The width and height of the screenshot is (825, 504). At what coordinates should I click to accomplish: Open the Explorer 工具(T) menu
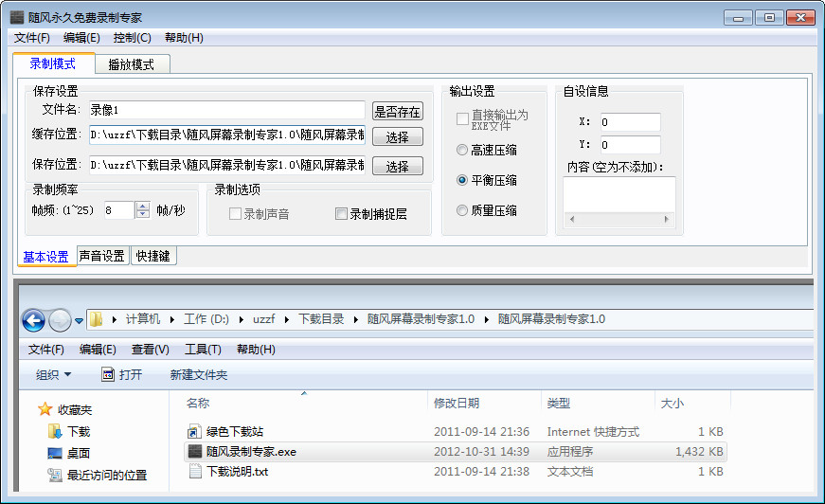[203, 350]
